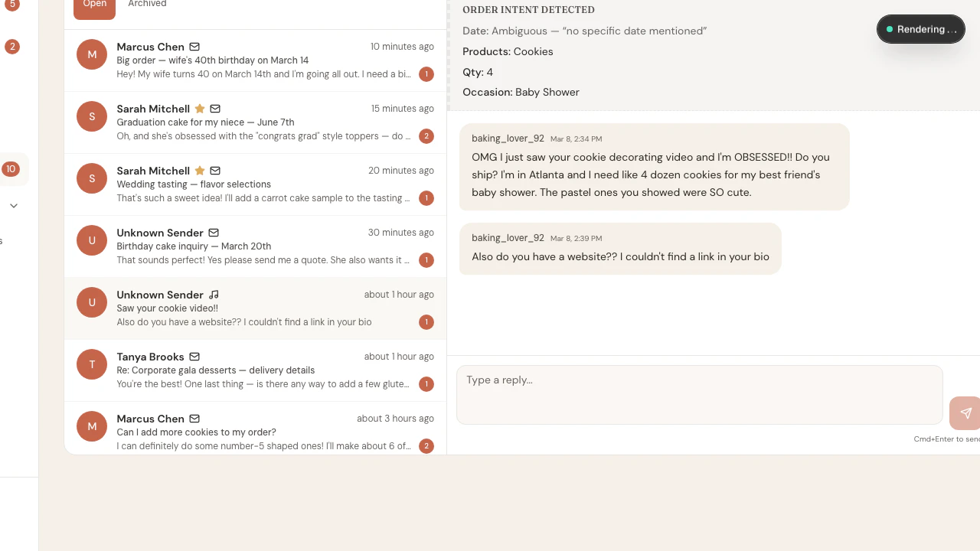This screenshot has width=980, height=551.
Task: Select the Open tab
Action: pos(94,4)
